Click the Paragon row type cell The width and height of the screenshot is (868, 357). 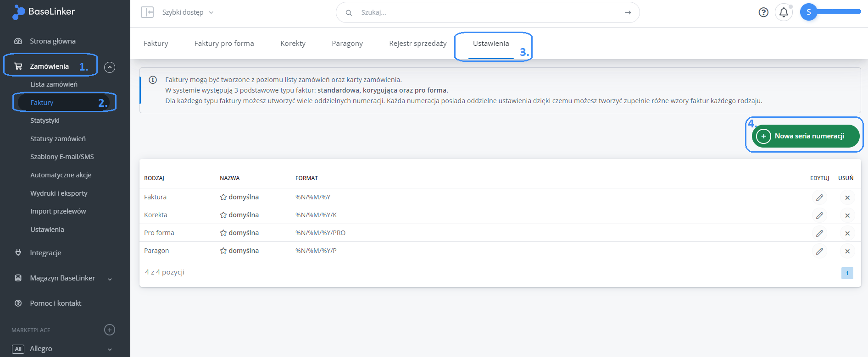coord(156,251)
